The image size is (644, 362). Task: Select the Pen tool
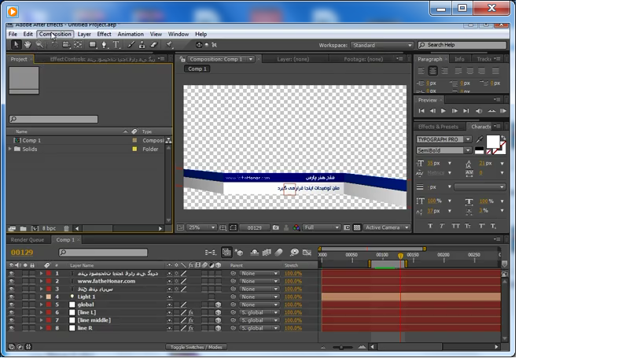(105, 45)
